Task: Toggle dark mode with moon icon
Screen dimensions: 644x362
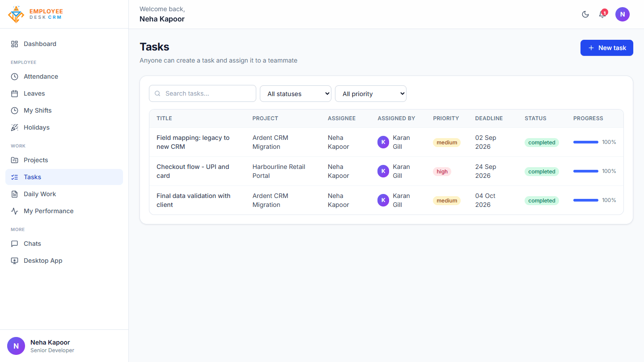Action: click(585, 14)
